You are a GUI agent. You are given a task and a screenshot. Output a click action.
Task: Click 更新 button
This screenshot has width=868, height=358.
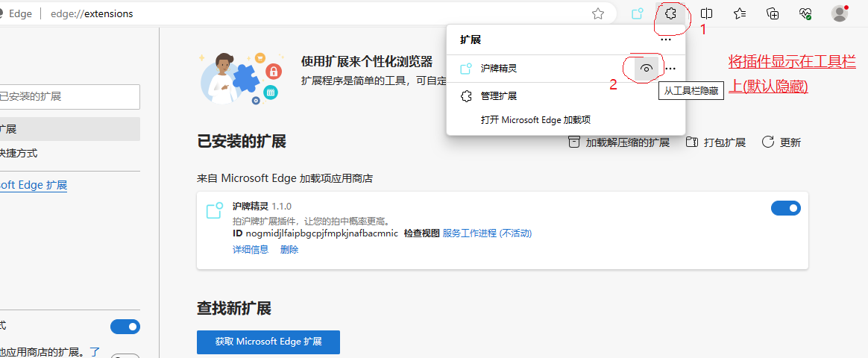pos(781,142)
